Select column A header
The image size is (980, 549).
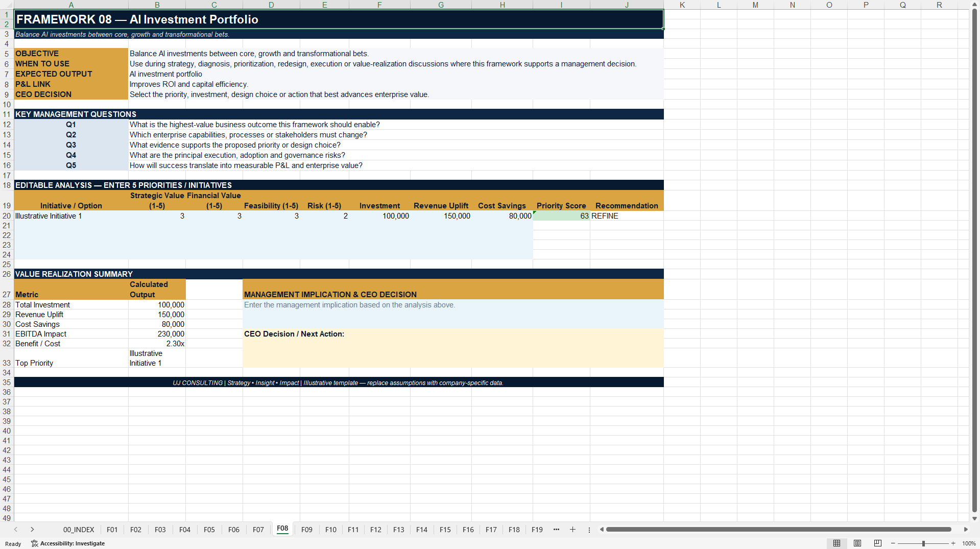[71, 5]
